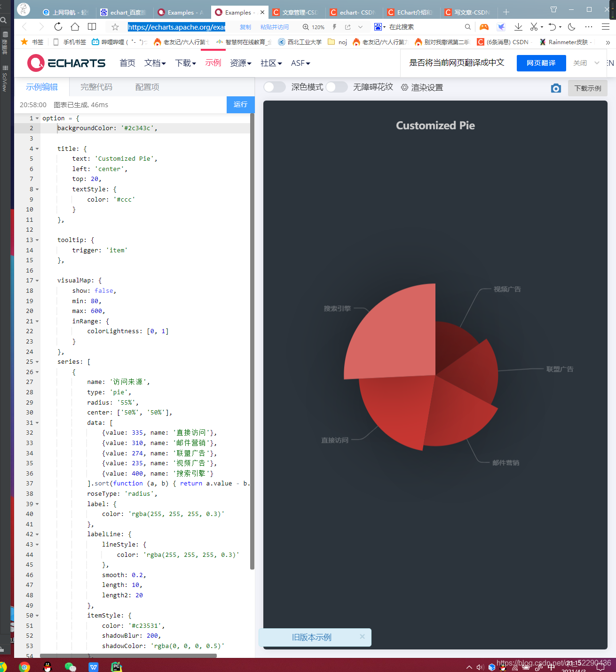Image resolution: width=616 pixels, height=672 pixels.
Task: Open the reading mode book icon
Action: (x=92, y=27)
